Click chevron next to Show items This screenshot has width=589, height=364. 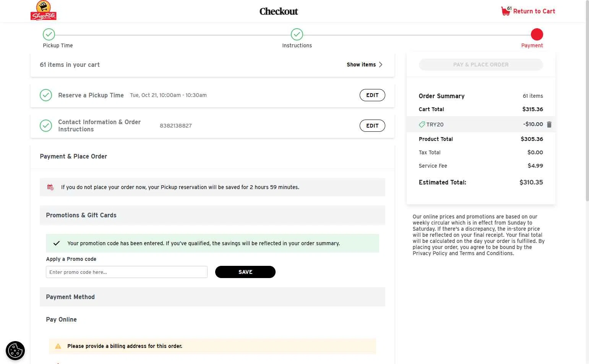[x=381, y=65]
